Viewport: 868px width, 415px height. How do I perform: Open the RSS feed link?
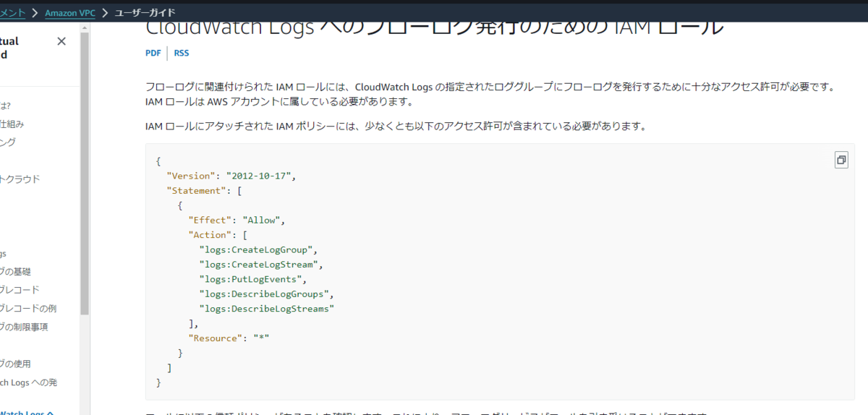coord(182,53)
